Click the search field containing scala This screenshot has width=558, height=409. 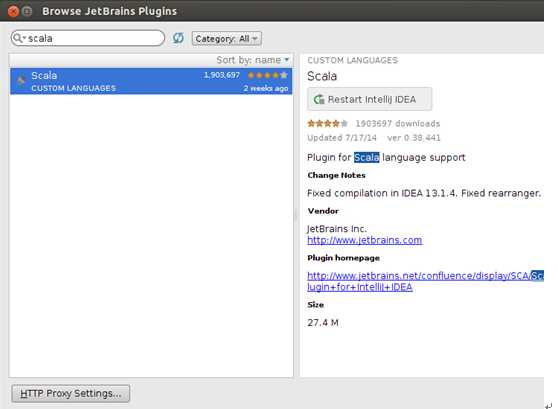click(88, 38)
